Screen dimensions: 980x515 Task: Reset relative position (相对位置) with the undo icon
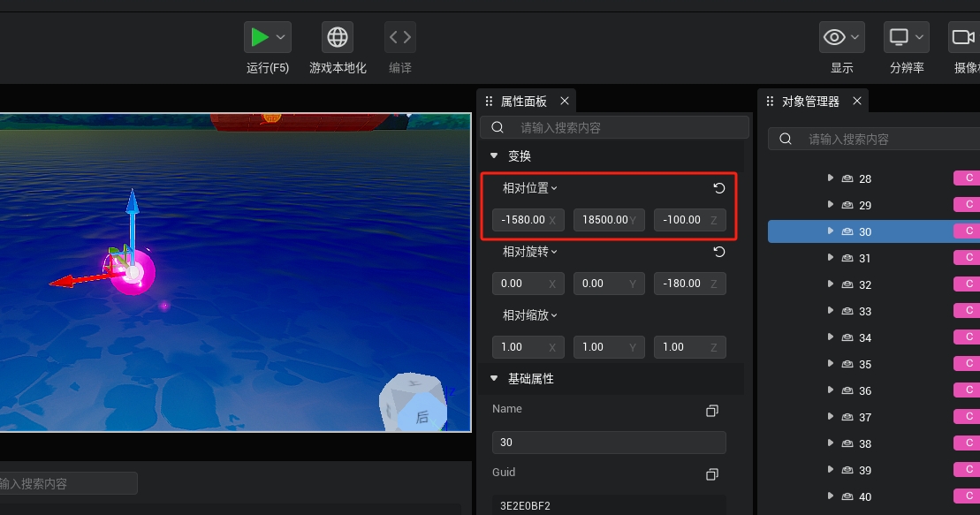click(719, 188)
